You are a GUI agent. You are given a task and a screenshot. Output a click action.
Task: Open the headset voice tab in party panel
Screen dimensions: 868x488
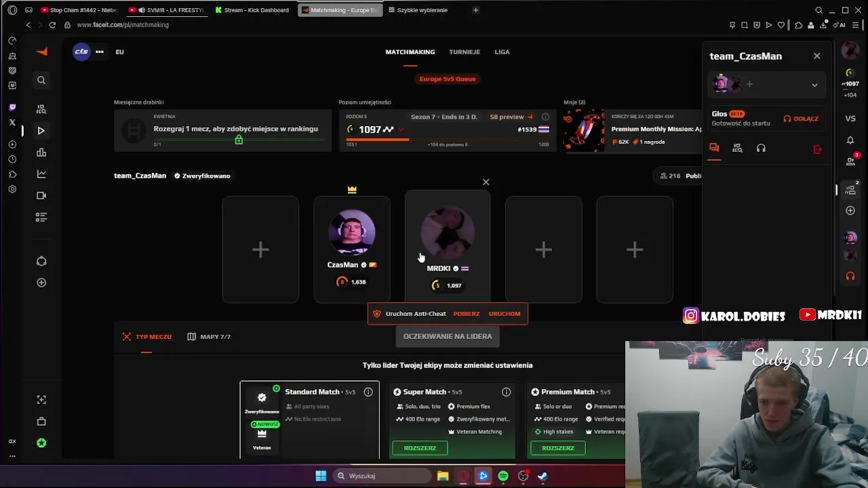pyautogui.click(x=761, y=148)
